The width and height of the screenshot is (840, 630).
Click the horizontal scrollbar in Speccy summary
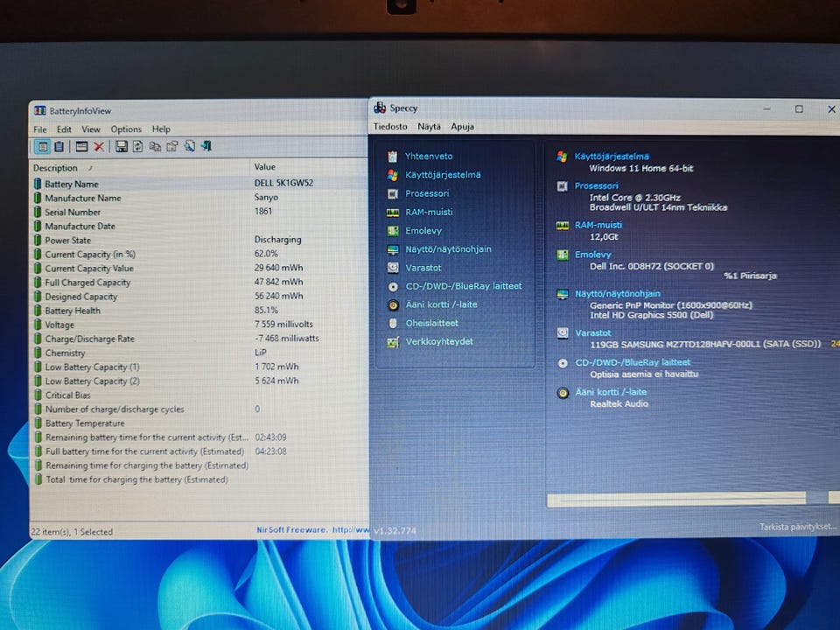click(676, 498)
